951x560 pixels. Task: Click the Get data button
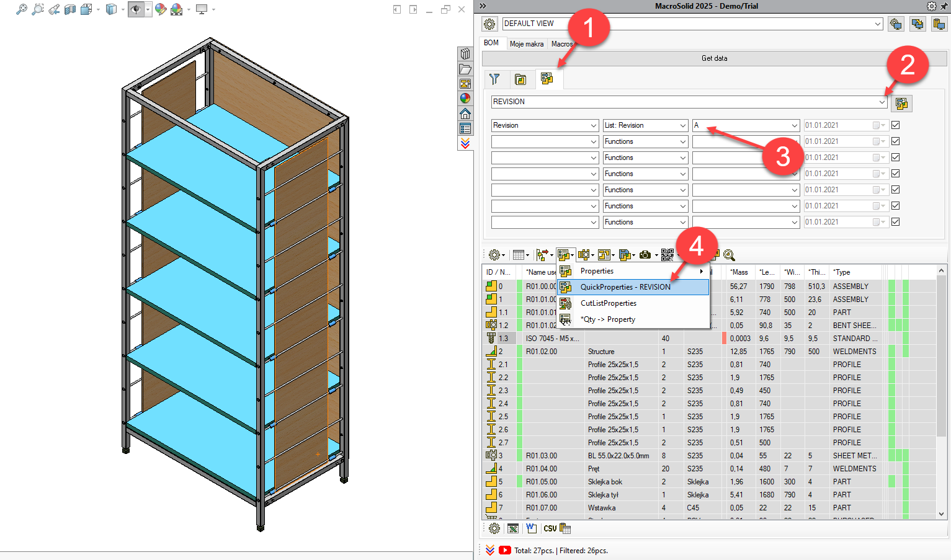tap(715, 58)
